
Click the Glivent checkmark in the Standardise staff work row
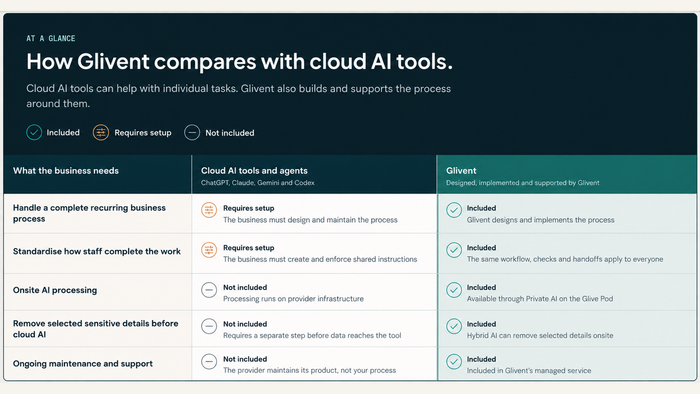(x=454, y=250)
